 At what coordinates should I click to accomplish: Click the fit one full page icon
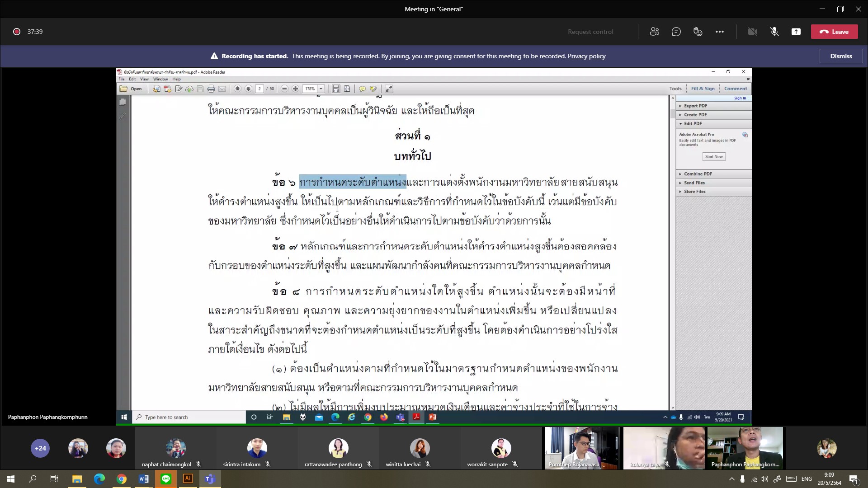[x=347, y=89]
